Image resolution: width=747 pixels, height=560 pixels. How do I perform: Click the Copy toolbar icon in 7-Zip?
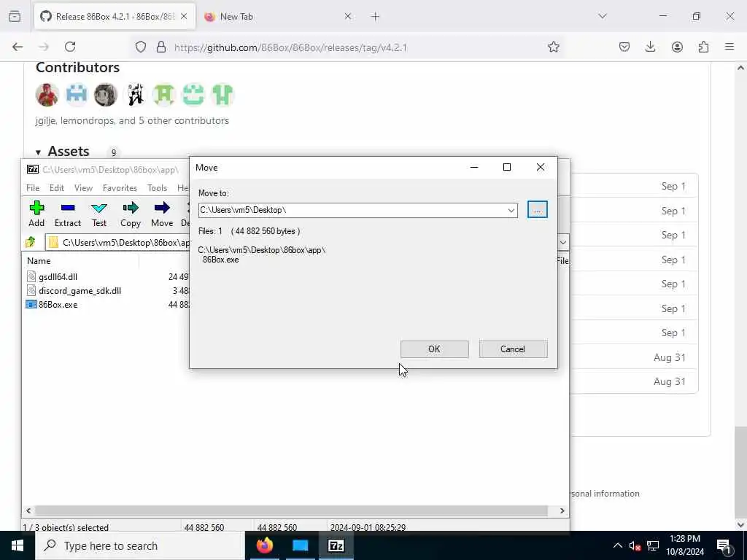click(131, 214)
